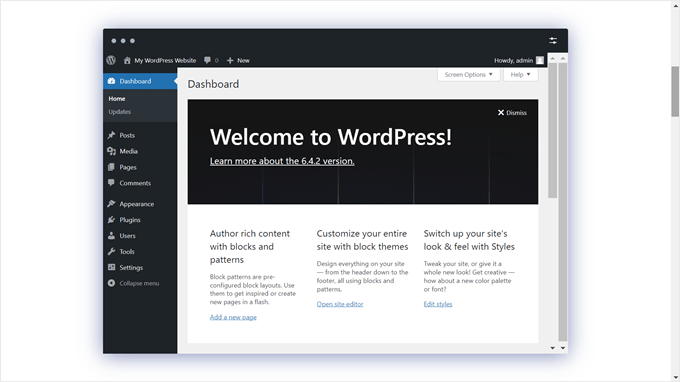The width and height of the screenshot is (680, 382).
Task: Expand the Screen Options dropdown
Action: click(468, 75)
